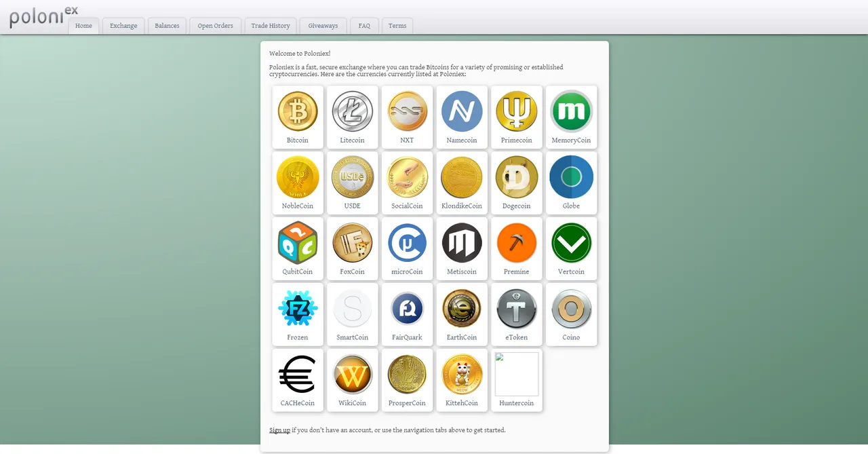This screenshot has width=868, height=454.
Task: Click the Welcome to Poloniex heading text
Action: (x=300, y=54)
